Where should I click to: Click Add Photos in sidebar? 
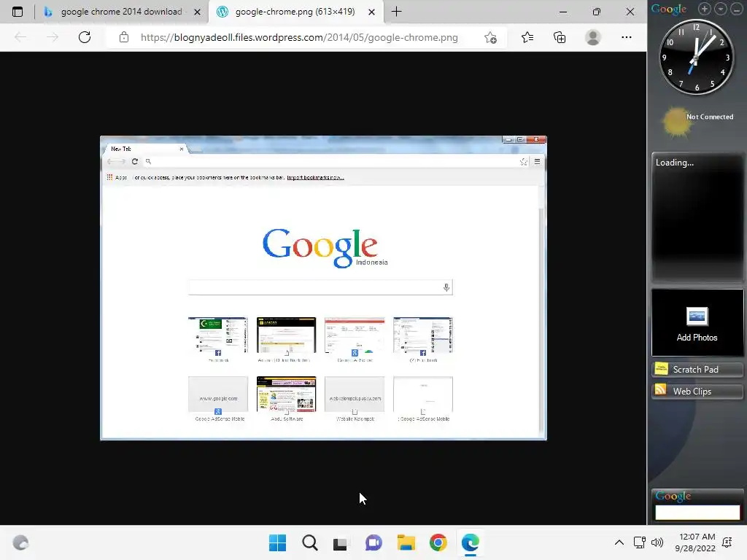(x=697, y=323)
